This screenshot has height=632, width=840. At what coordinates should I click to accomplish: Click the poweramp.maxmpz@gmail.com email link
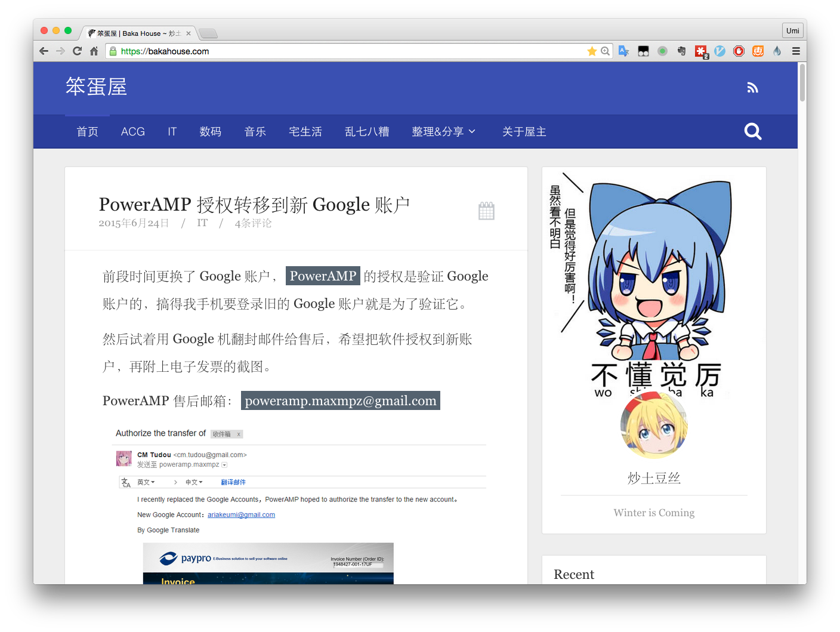click(x=340, y=400)
